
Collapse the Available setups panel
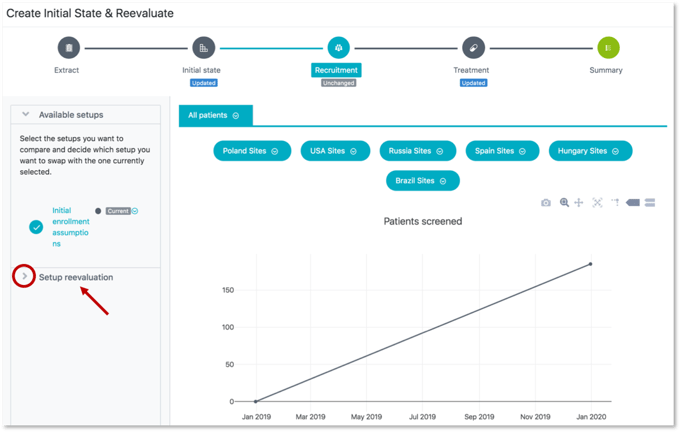(26, 115)
